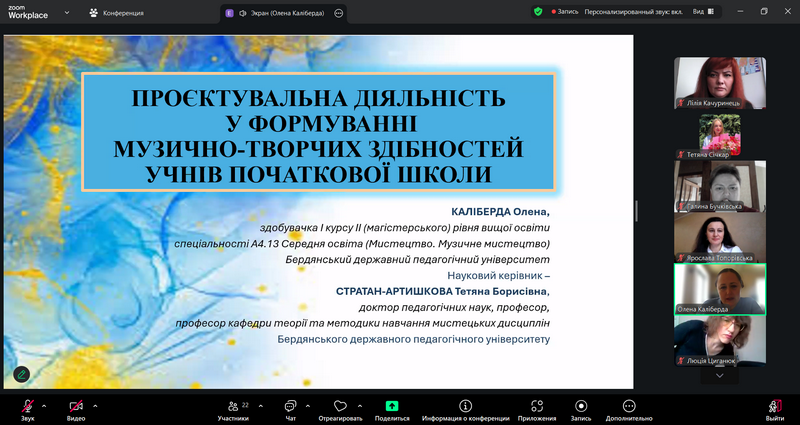Image resolution: width=800 pixels, height=425 pixels.
Task: Open the Участники participants panel
Action: click(233, 406)
